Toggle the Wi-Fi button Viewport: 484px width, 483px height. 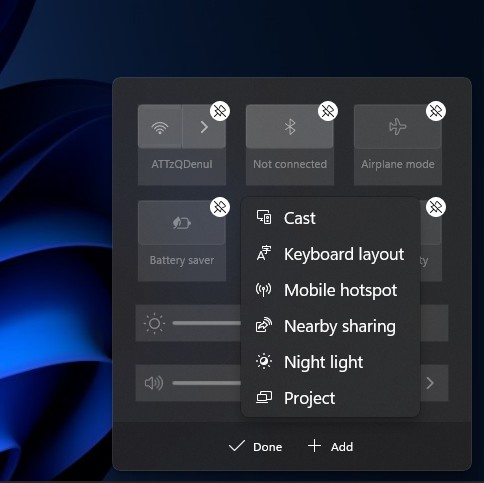pos(160,127)
